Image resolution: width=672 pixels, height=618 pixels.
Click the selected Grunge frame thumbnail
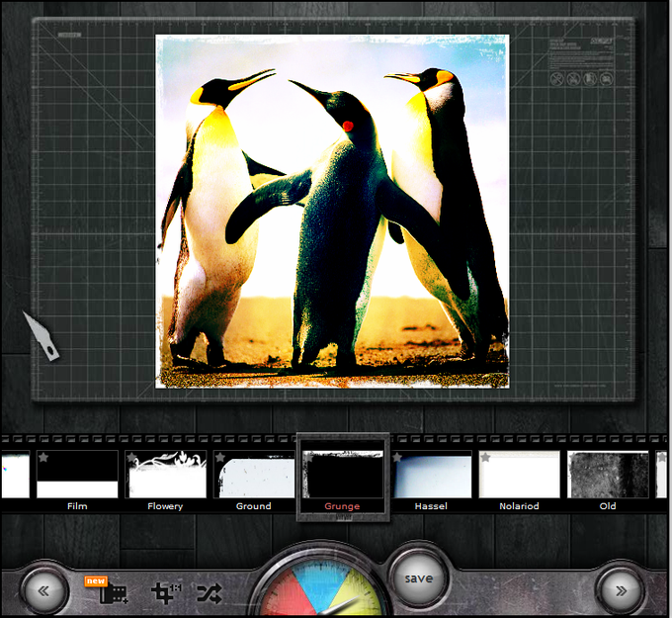(x=343, y=475)
